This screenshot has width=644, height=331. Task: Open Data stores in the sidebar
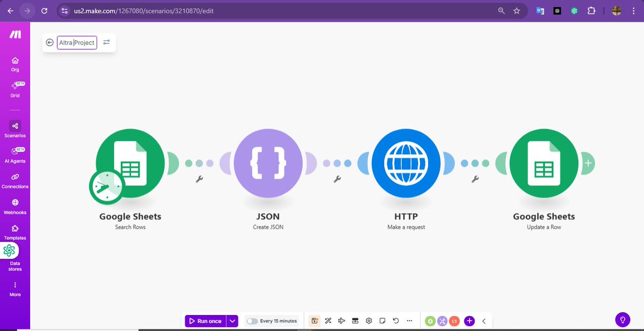(15, 266)
